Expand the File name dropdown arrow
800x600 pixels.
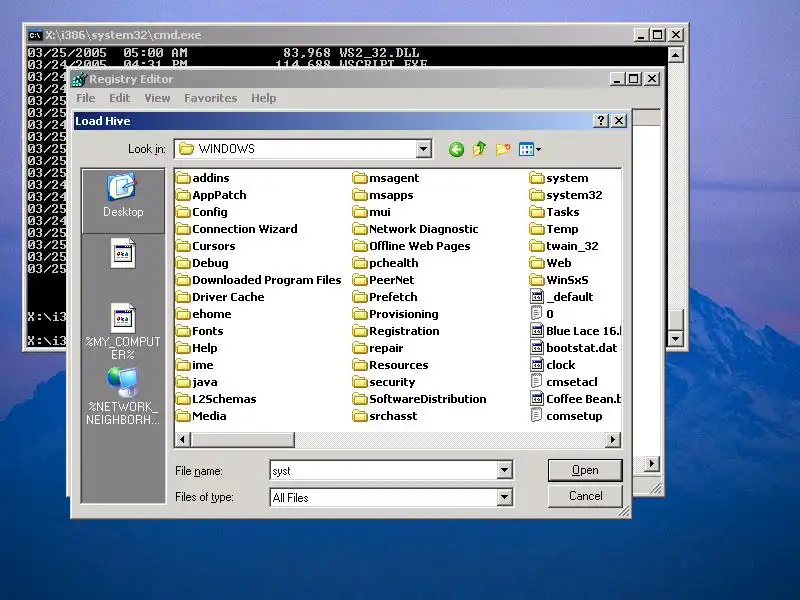click(504, 470)
